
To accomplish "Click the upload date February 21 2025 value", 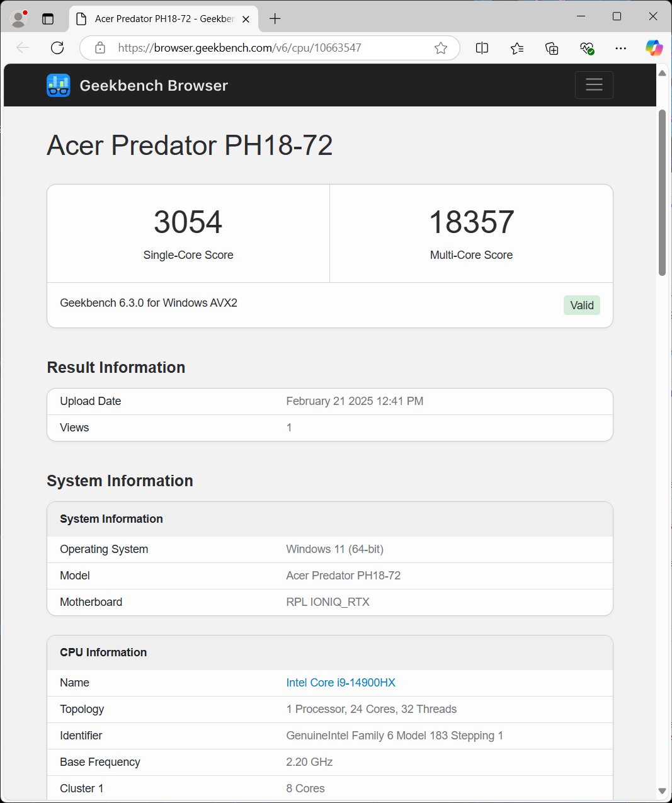I will tap(355, 401).
